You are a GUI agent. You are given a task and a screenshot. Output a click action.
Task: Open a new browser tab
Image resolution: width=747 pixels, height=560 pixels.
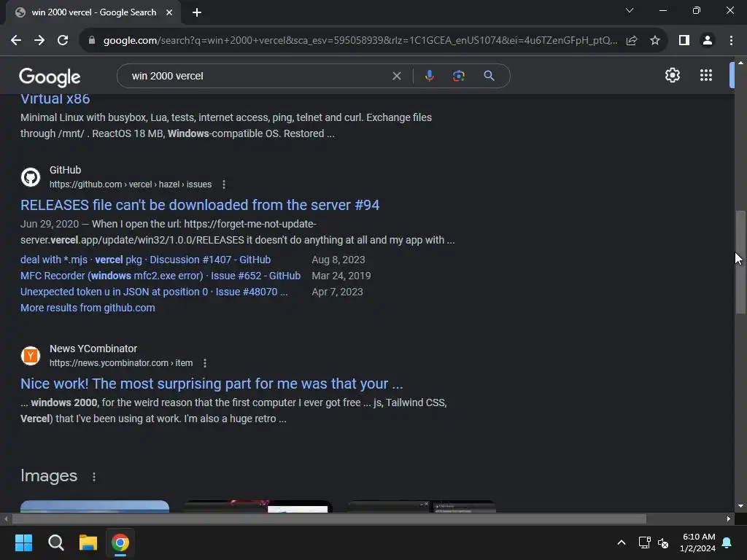coord(197,13)
